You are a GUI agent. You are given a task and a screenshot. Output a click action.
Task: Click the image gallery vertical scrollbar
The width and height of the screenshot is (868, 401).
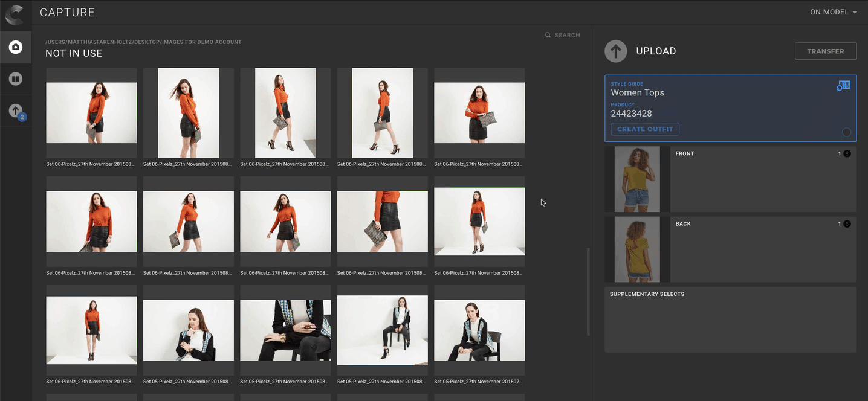click(588, 291)
